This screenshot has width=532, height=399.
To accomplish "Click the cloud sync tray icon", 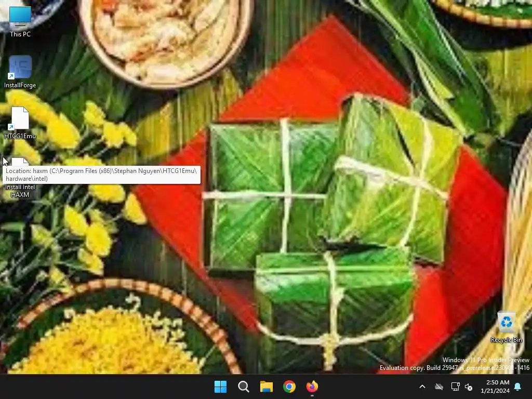I will [439, 387].
